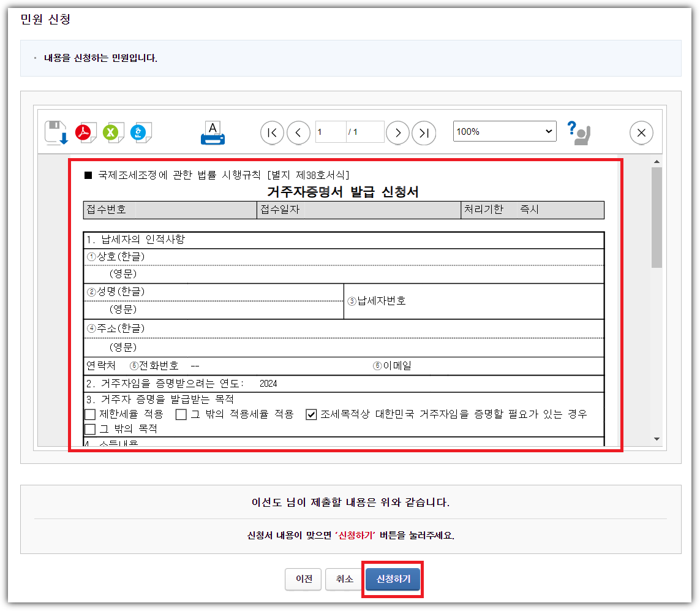Check the 제한세율 적용 checkbox
Image resolution: width=700 pixels, height=611 pixels.
point(89,415)
